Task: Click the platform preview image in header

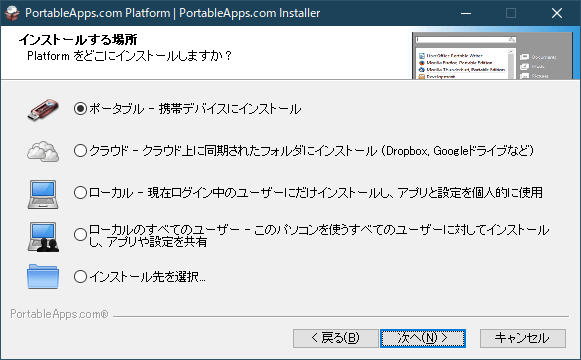Action: [x=492, y=55]
